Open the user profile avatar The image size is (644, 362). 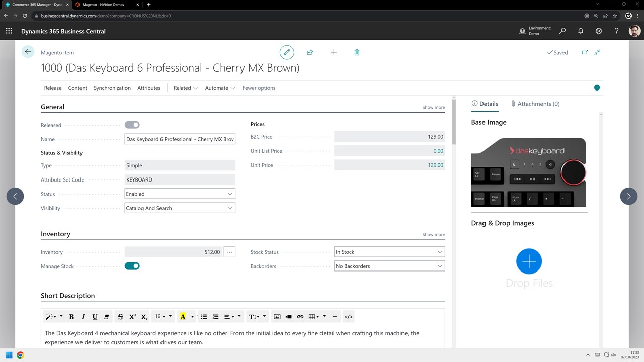634,31
